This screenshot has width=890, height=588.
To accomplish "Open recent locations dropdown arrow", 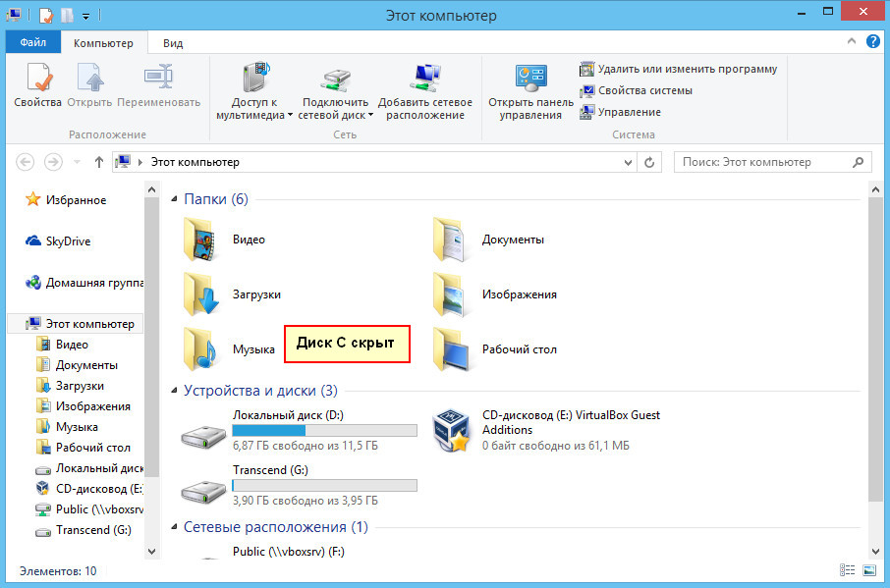I will click(78, 162).
